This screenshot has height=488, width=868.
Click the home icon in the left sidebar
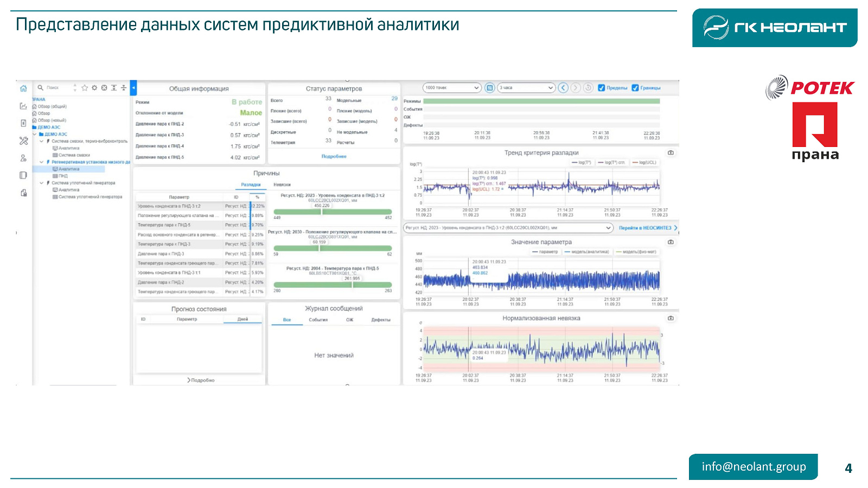23,88
